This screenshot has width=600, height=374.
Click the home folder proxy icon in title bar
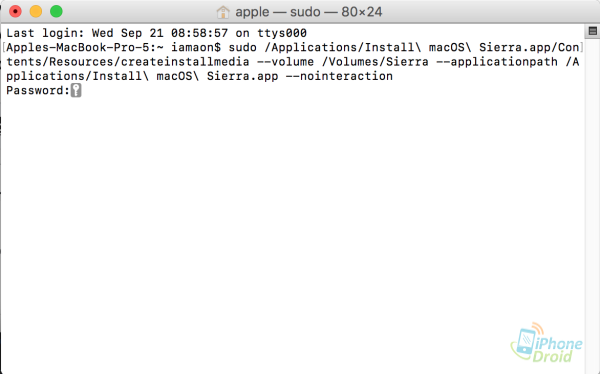[223, 12]
